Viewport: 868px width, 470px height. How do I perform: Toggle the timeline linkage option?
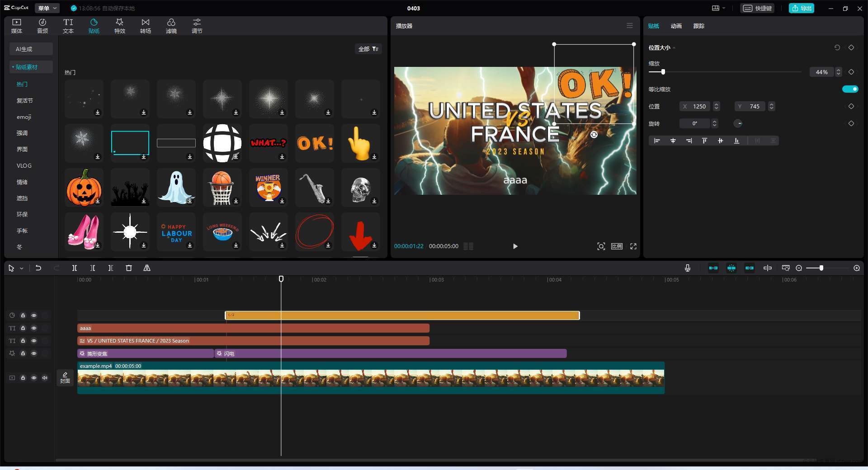[x=749, y=268]
